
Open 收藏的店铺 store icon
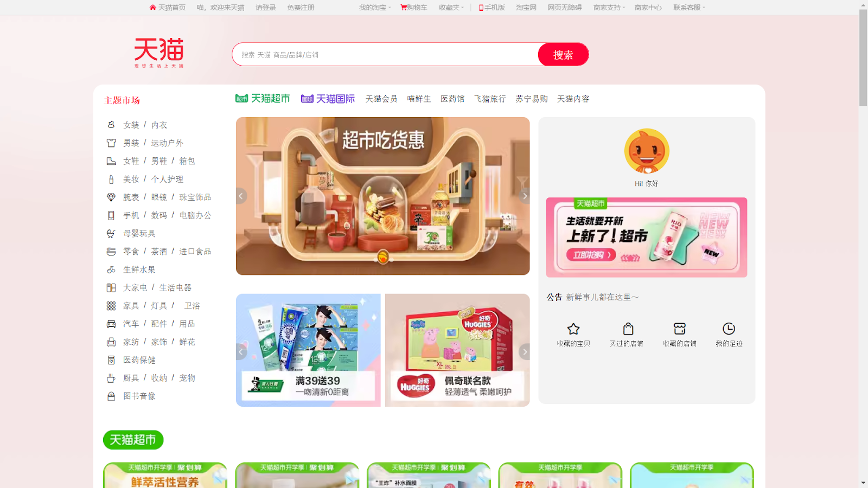pos(680,329)
